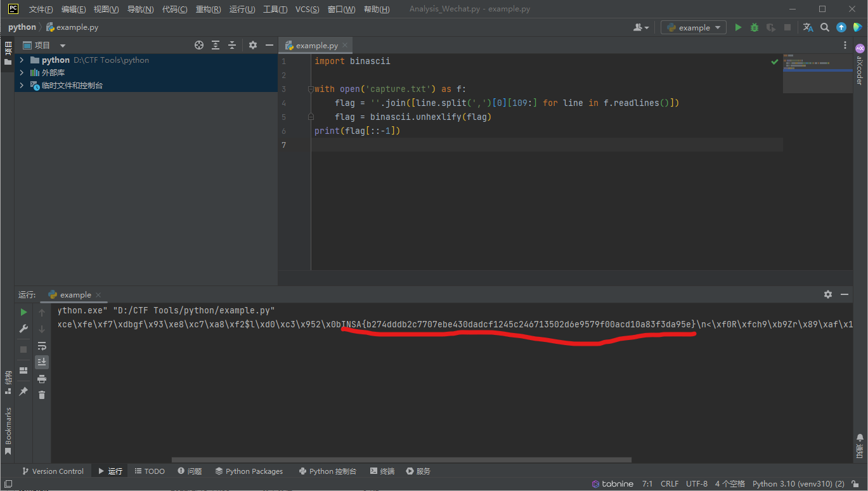868x491 pixels.
Task: Select the 外部库 tree item
Action: tap(146, 73)
